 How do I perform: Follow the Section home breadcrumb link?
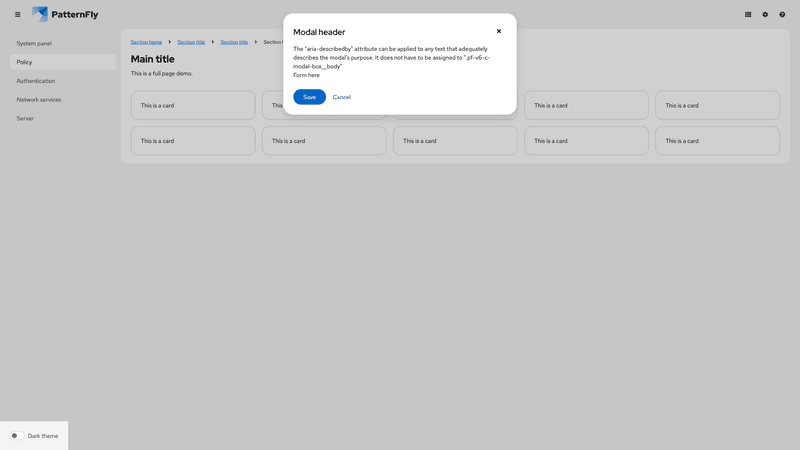pyautogui.click(x=146, y=42)
